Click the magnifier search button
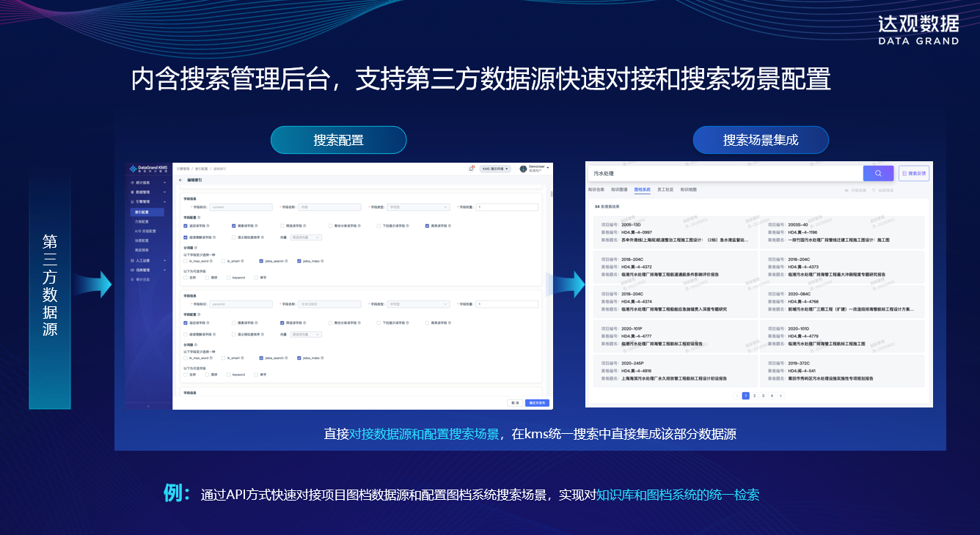Image resolution: width=980 pixels, height=535 pixels. click(x=878, y=173)
